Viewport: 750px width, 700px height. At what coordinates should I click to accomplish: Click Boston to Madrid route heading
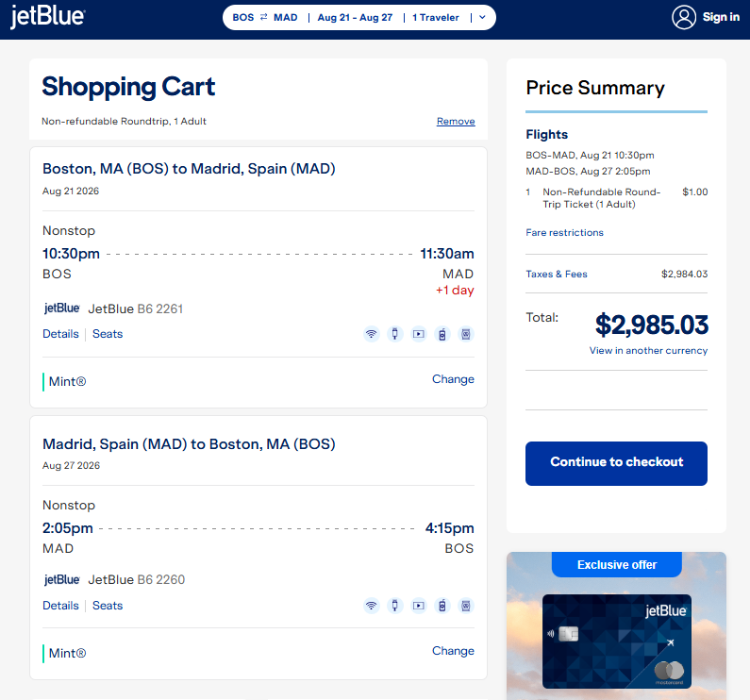(x=189, y=169)
